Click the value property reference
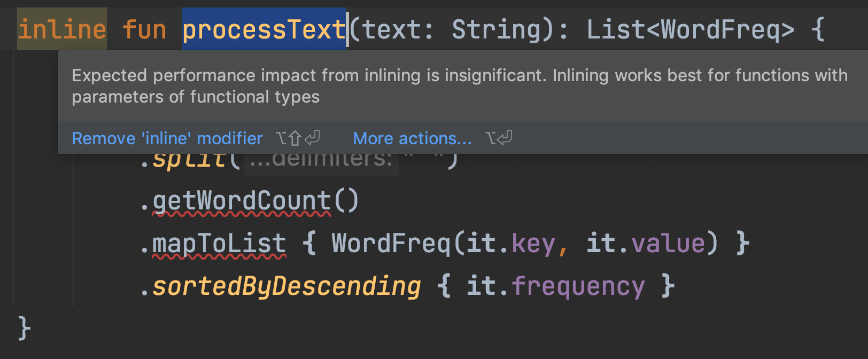868x359 pixels. [x=668, y=244]
